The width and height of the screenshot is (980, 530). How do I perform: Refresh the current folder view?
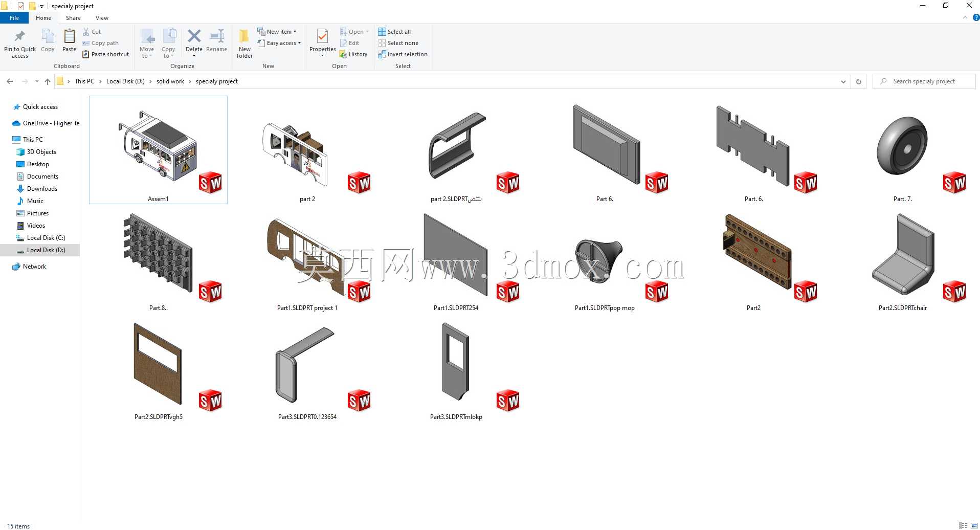[859, 81]
